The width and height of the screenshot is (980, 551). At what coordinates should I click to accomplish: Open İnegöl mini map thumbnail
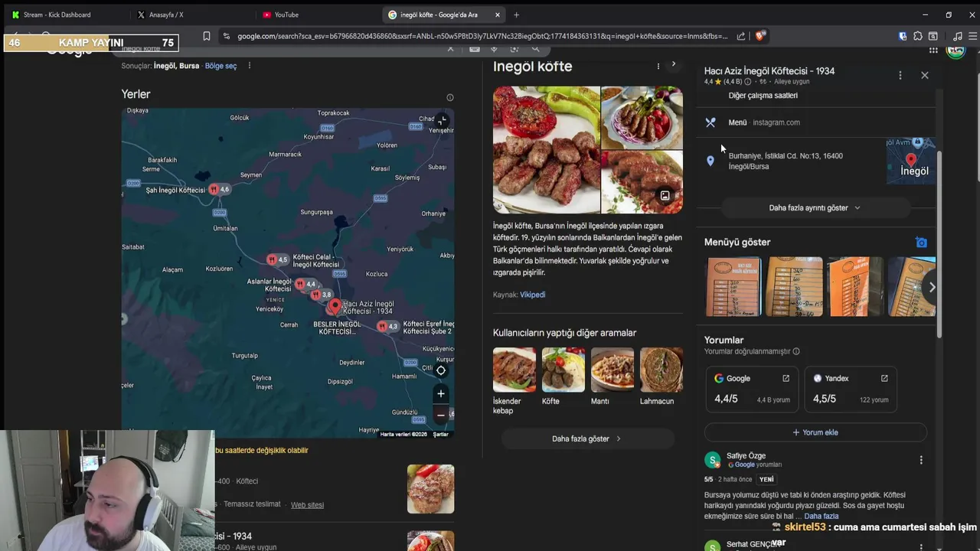911,161
